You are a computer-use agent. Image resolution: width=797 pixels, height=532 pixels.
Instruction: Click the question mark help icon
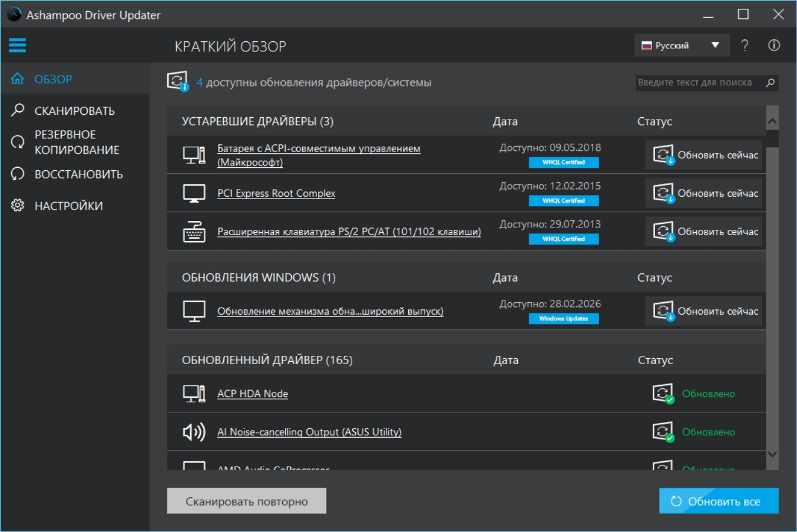click(745, 45)
